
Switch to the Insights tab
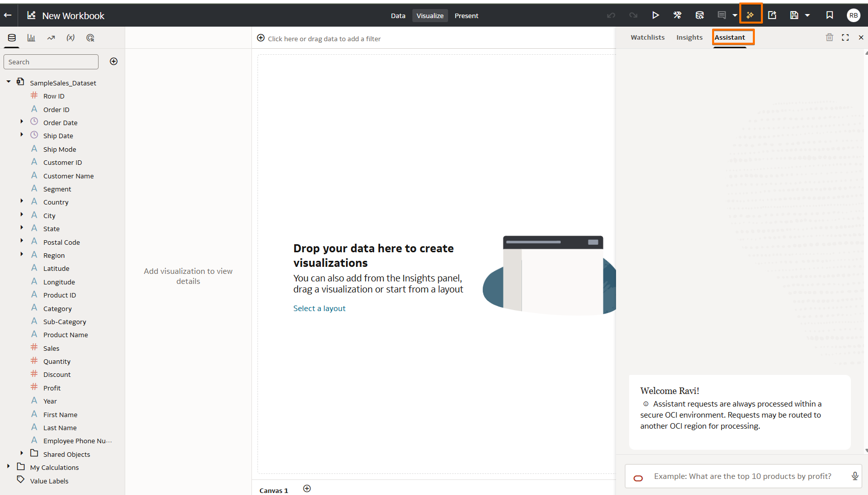(x=689, y=37)
